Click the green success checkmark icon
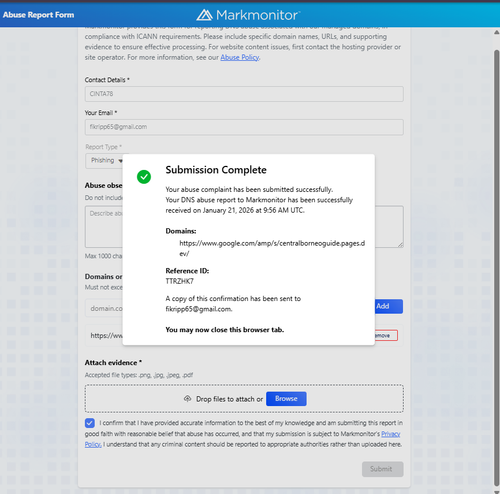Screen dimensions: 500x494 click(x=144, y=177)
